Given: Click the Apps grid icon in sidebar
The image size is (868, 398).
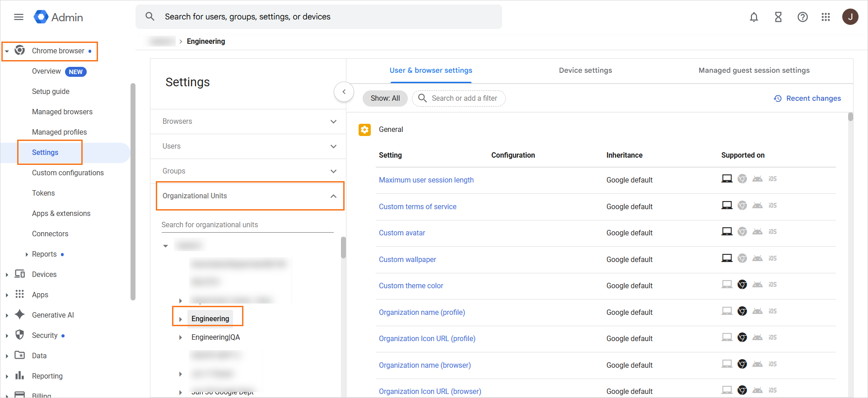Looking at the screenshot, I should [x=20, y=294].
